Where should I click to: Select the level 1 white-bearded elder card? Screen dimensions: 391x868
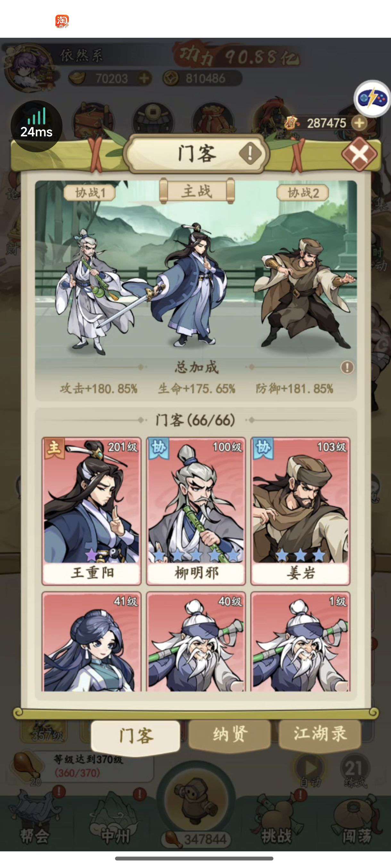click(x=300, y=641)
